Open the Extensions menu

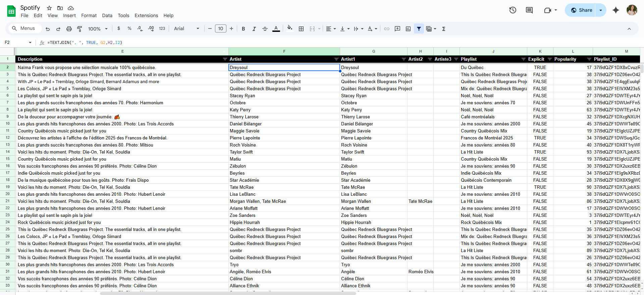[146, 15]
